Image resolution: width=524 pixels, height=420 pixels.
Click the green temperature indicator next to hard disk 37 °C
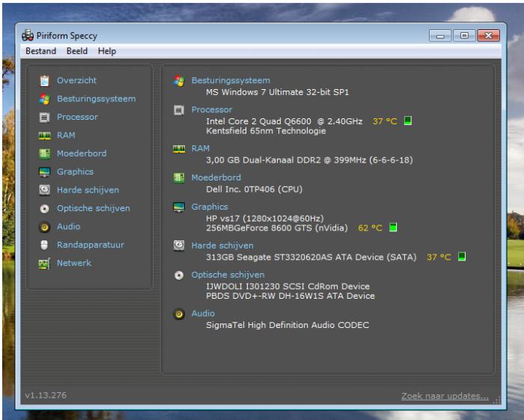(462, 256)
